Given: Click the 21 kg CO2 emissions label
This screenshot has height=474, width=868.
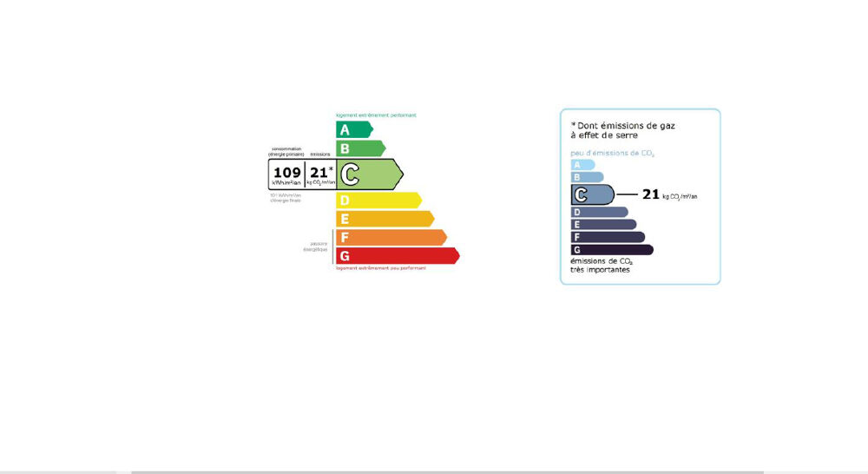Looking at the screenshot, I should (x=670, y=195).
